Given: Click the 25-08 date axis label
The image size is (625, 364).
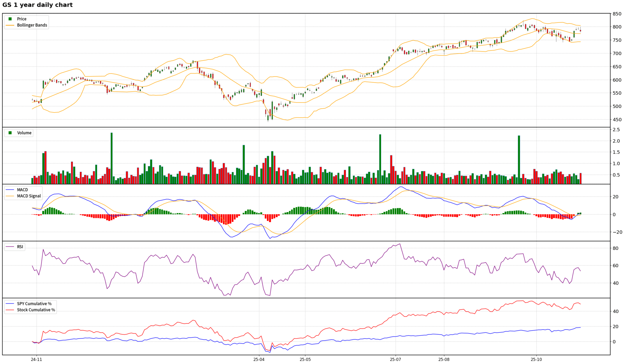Looking at the screenshot, I should [444, 359].
